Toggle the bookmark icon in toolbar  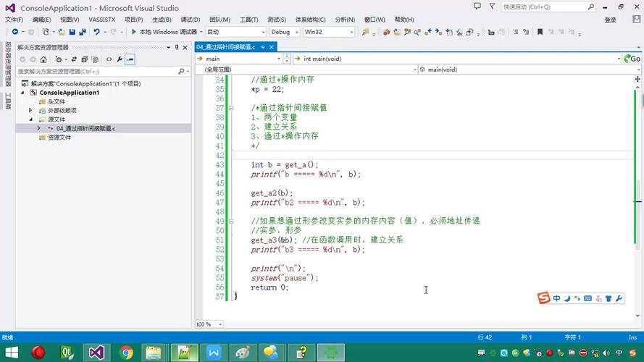[540, 32]
